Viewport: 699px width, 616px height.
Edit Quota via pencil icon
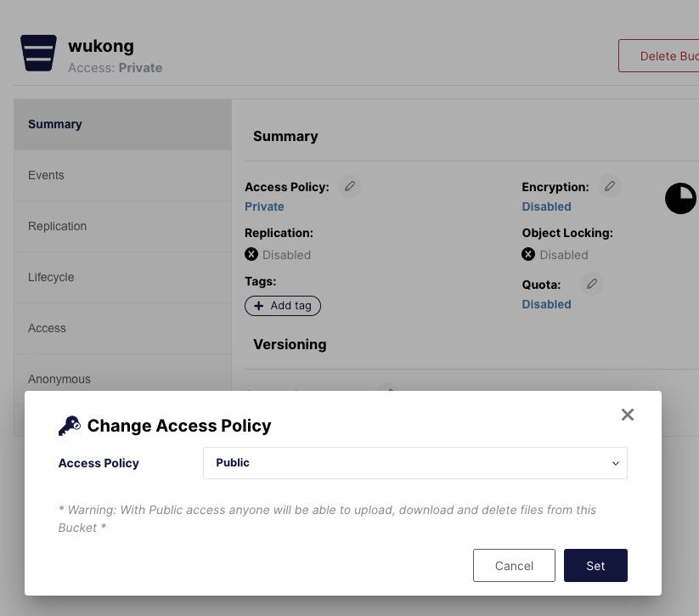pos(592,284)
